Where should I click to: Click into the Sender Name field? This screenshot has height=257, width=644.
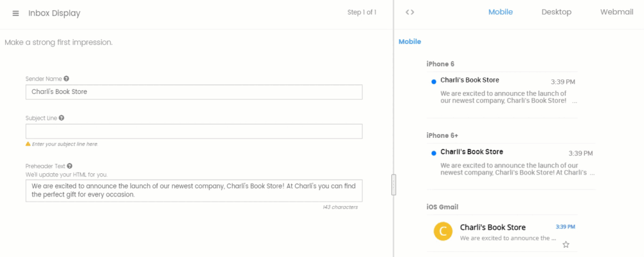coord(194,92)
